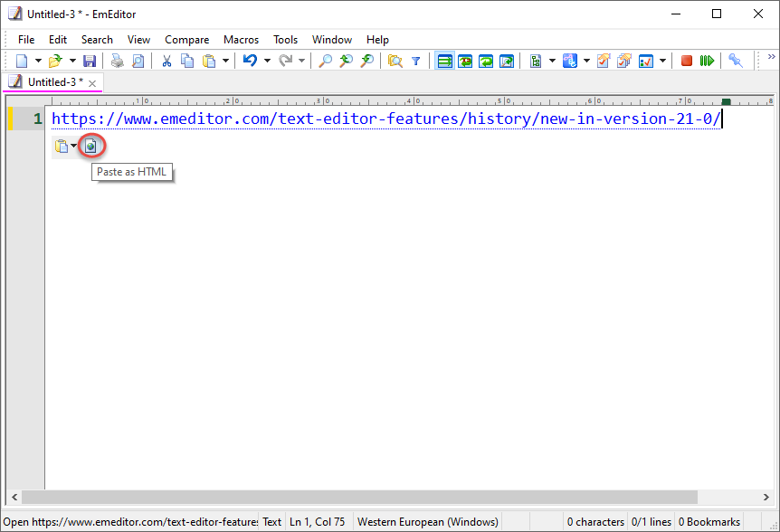Expand the inline paste options dropdown arrow
The height and width of the screenshot is (532, 780).
[x=73, y=146]
